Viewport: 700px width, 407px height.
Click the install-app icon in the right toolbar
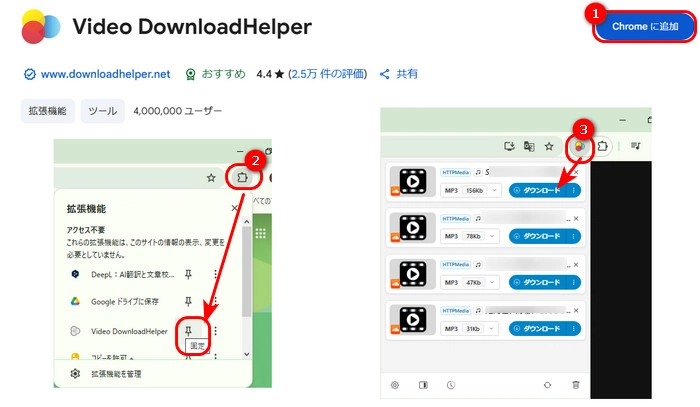point(509,146)
